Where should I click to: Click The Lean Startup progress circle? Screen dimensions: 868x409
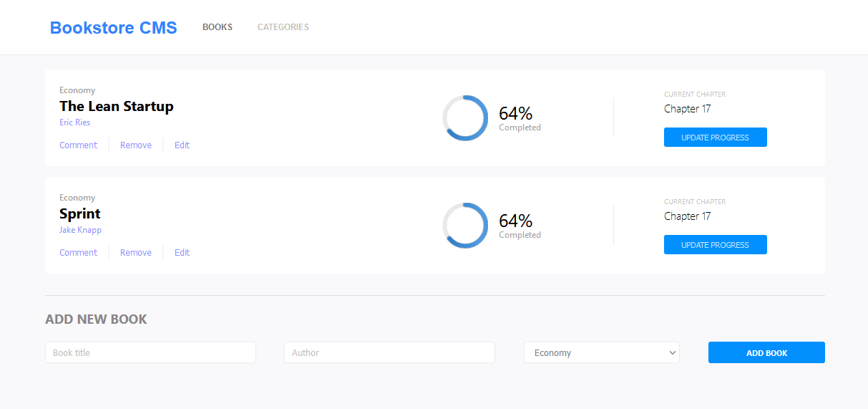coord(465,118)
